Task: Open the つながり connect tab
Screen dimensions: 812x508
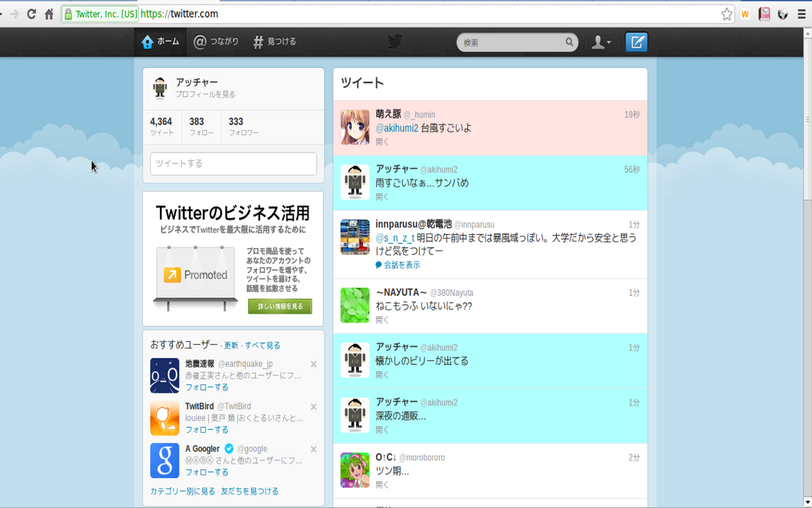Action: click(x=216, y=42)
